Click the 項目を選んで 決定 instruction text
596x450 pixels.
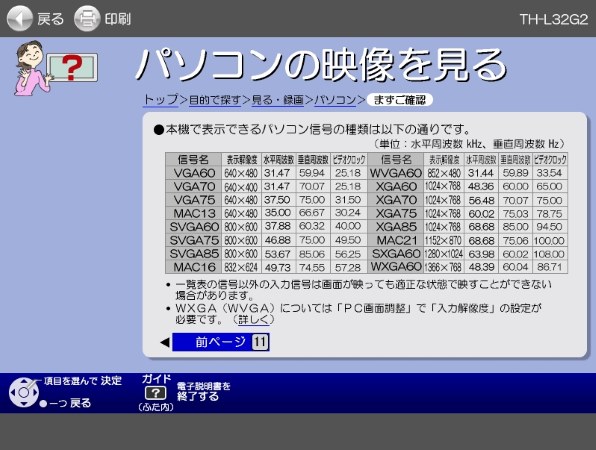(x=82, y=381)
